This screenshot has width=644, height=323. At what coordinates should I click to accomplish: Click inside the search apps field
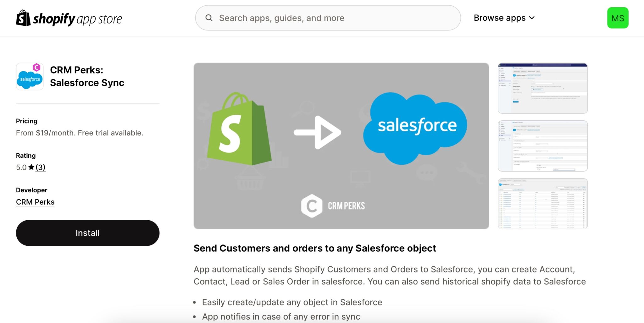(314, 18)
